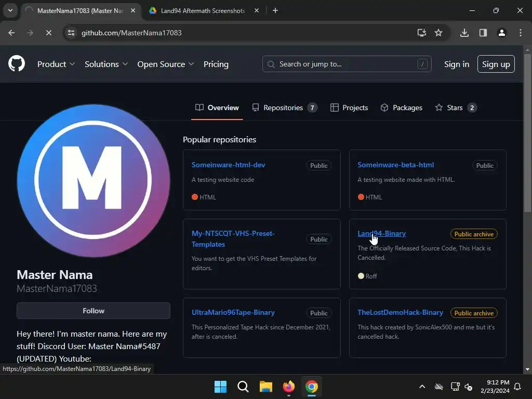Click the scrollbar down arrow

(527, 369)
